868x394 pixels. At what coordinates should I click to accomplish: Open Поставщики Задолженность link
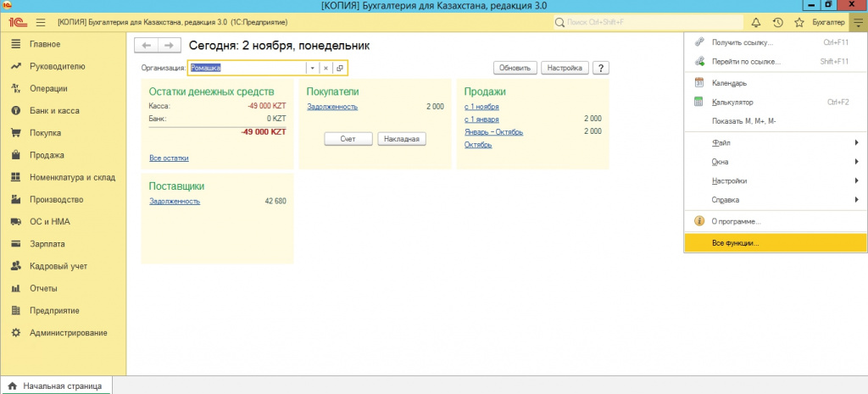click(175, 202)
